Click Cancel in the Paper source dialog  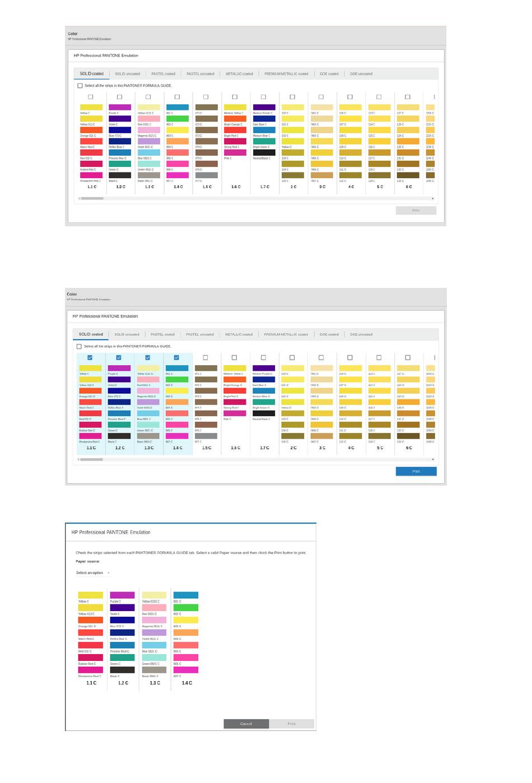[246, 724]
